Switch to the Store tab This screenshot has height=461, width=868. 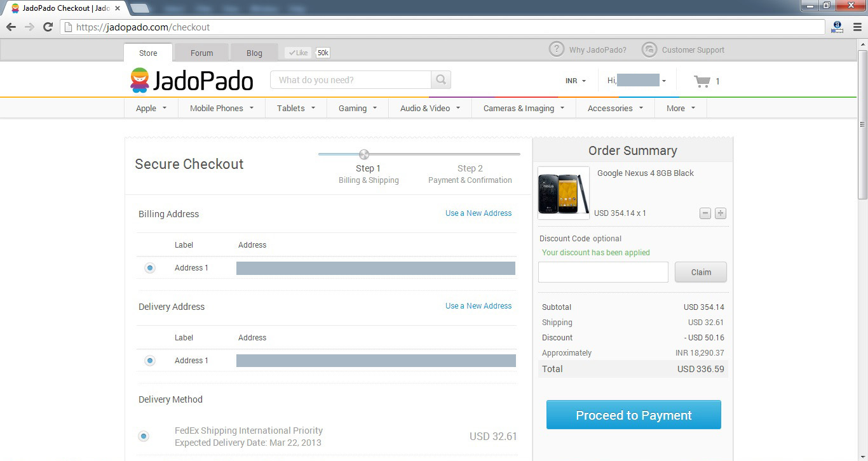pos(148,53)
